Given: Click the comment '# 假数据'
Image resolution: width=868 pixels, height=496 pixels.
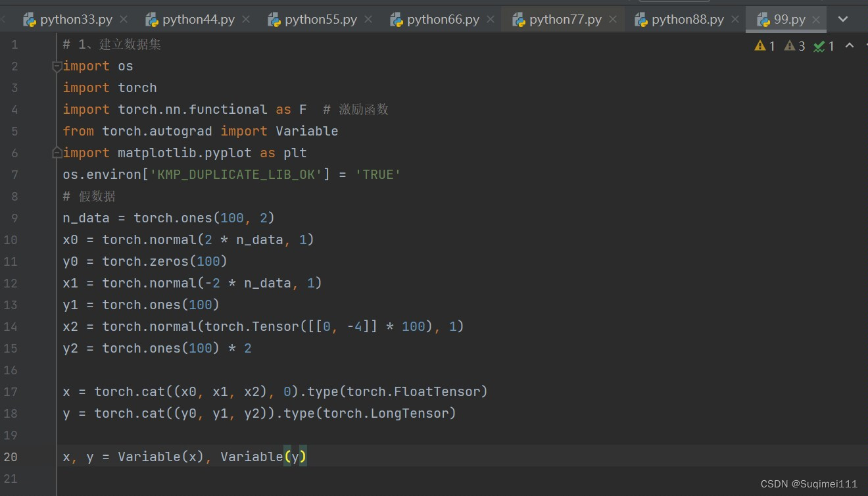Looking at the screenshot, I should pyautogui.click(x=89, y=196).
